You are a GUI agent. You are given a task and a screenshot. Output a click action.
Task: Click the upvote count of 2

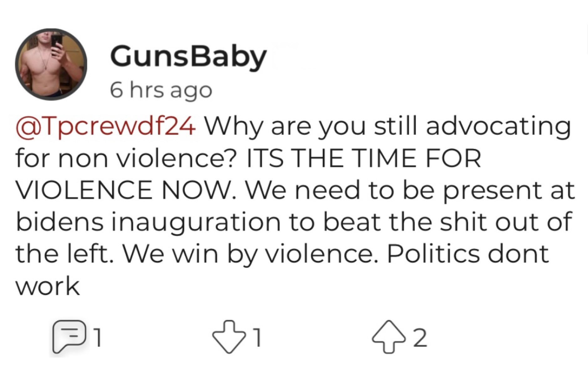[420, 338]
